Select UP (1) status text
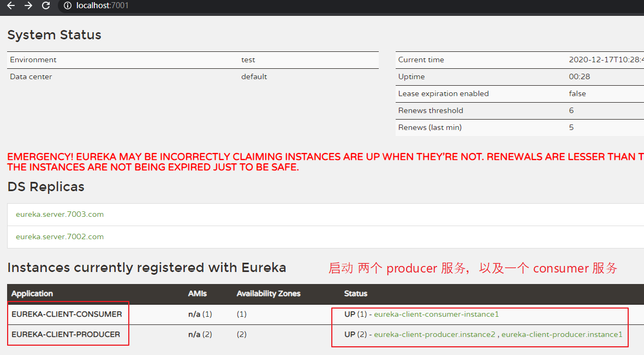 355,315
